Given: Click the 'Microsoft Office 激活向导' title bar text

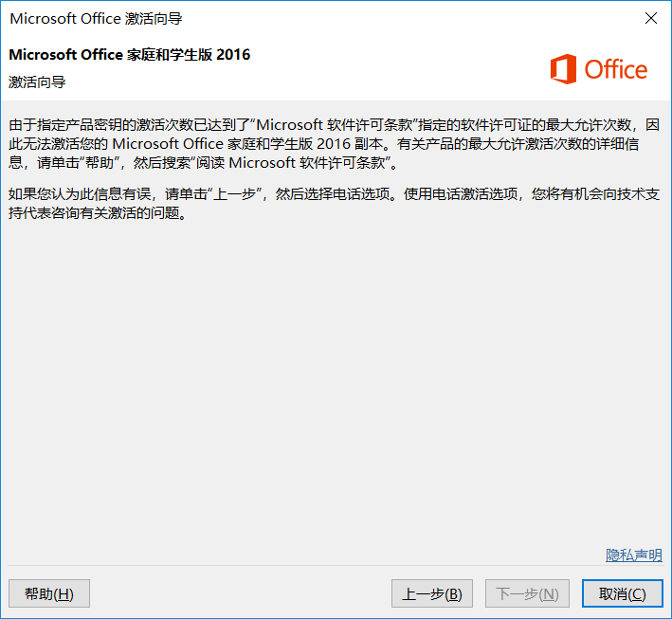Looking at the screenshot, I should 96,18.
